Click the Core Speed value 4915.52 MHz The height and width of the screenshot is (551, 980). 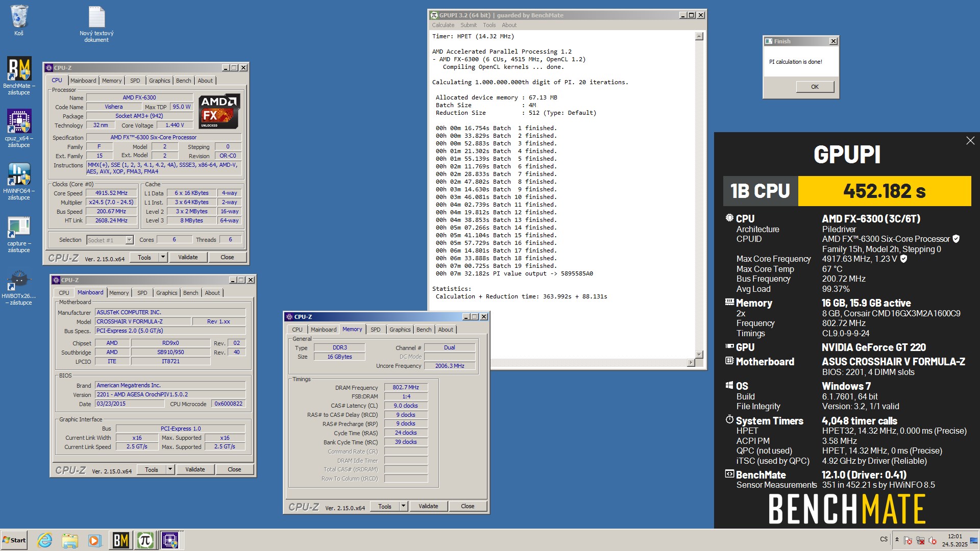coord(111,193)
